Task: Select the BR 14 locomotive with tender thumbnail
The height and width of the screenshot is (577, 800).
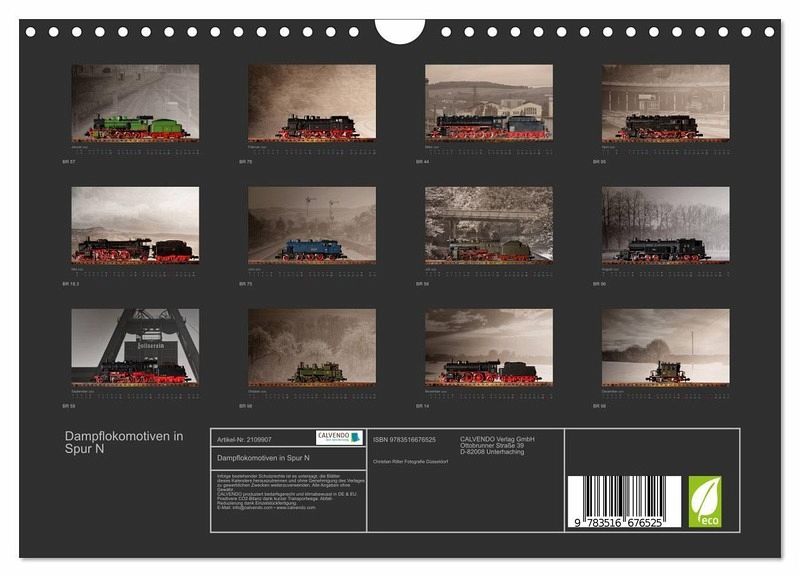Action: coord(489,346)
